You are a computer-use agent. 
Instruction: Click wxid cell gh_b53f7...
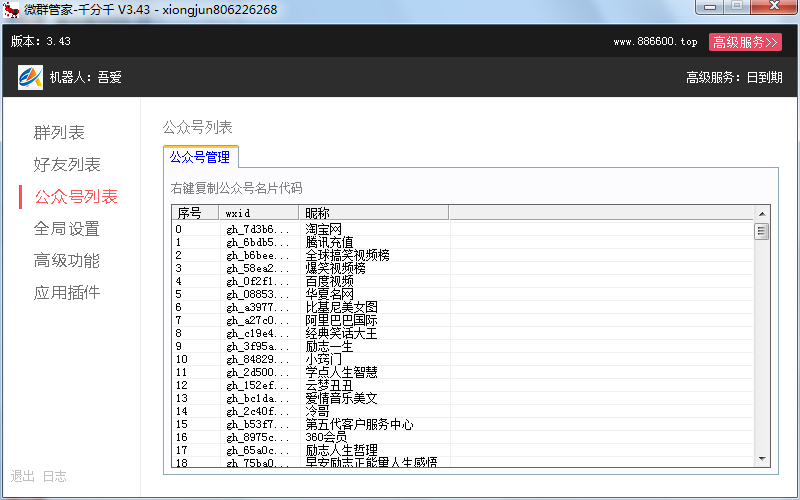point(258,424)
